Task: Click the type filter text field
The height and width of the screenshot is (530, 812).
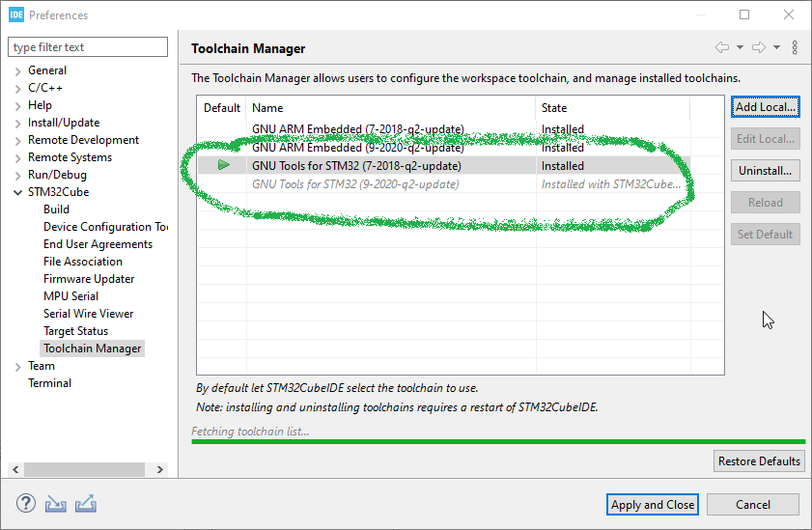Action: pos(88,46)
